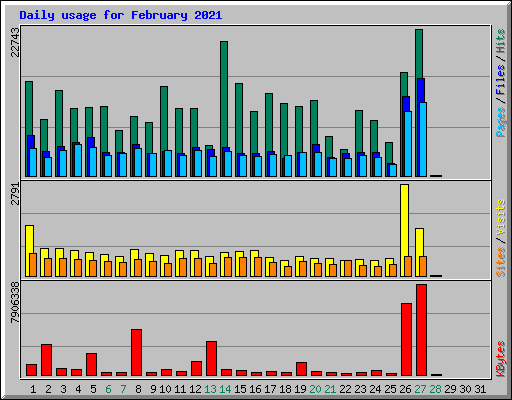
Task: Click green day 27 label
Action: click(420, 389)
